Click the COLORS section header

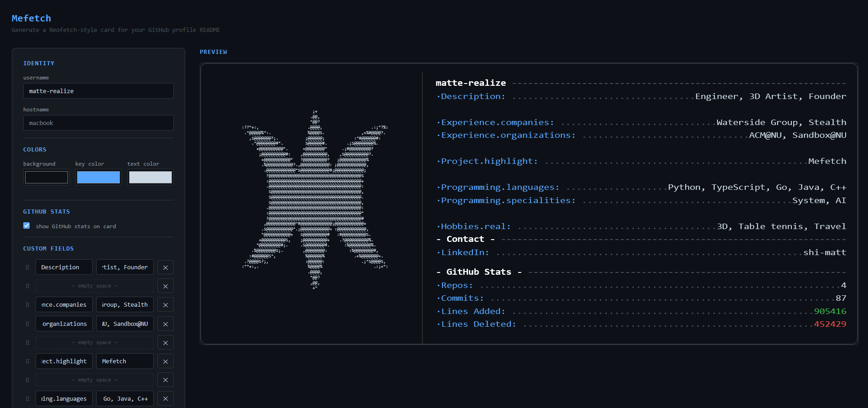[35, 150]
